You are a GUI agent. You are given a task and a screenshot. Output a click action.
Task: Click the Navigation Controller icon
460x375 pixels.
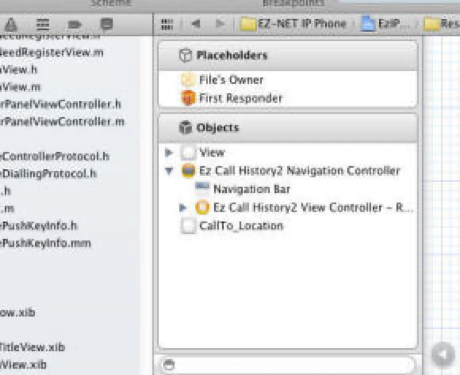click(188, 171)
